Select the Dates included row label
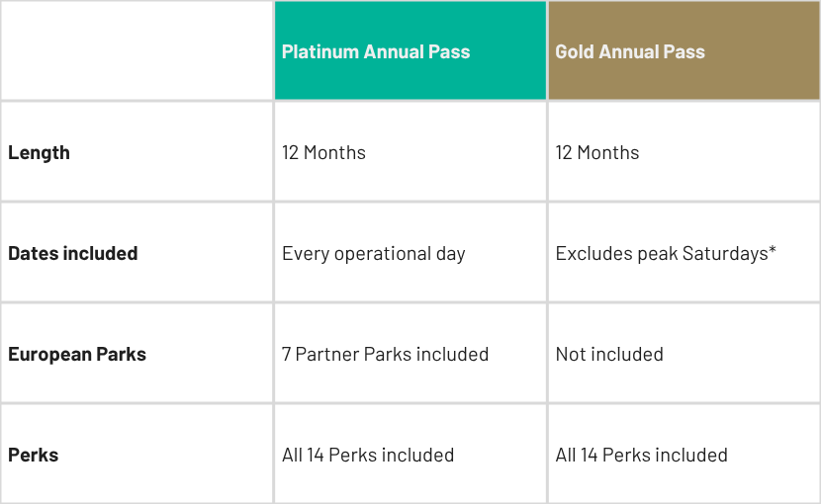 (x=72, y=253)
